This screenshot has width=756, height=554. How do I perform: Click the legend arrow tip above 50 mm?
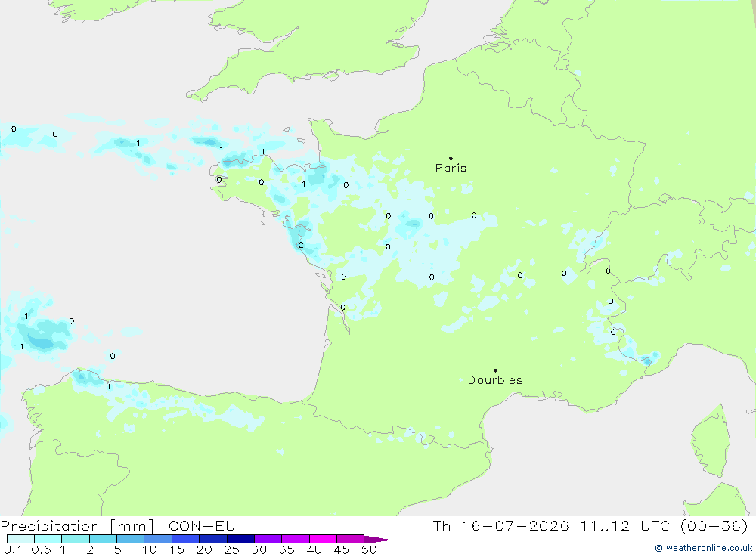[378, 540]
